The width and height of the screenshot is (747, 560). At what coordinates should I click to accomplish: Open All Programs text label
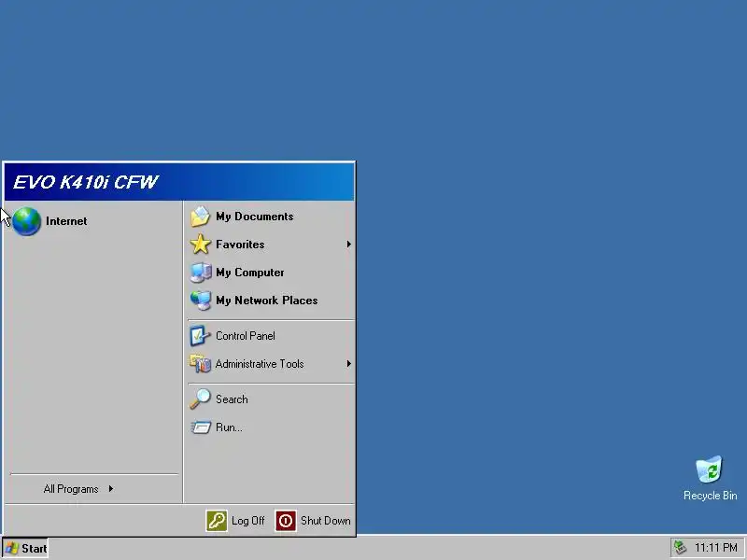71,489
